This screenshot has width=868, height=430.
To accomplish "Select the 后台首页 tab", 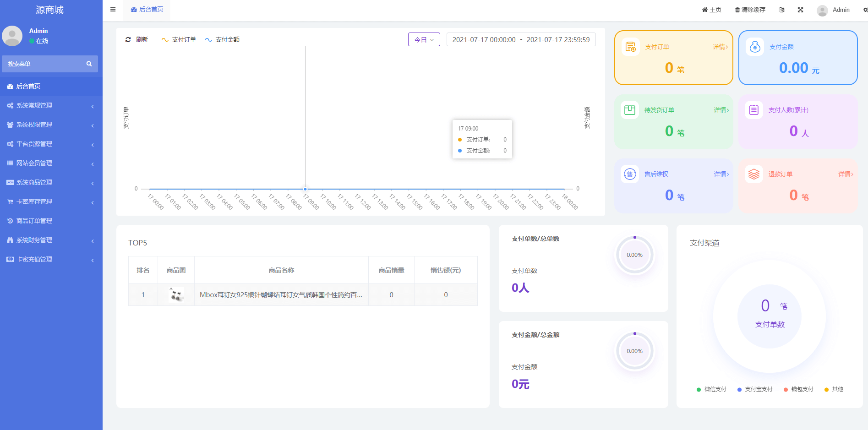I will pyautogui.click(x=147, y=10).
